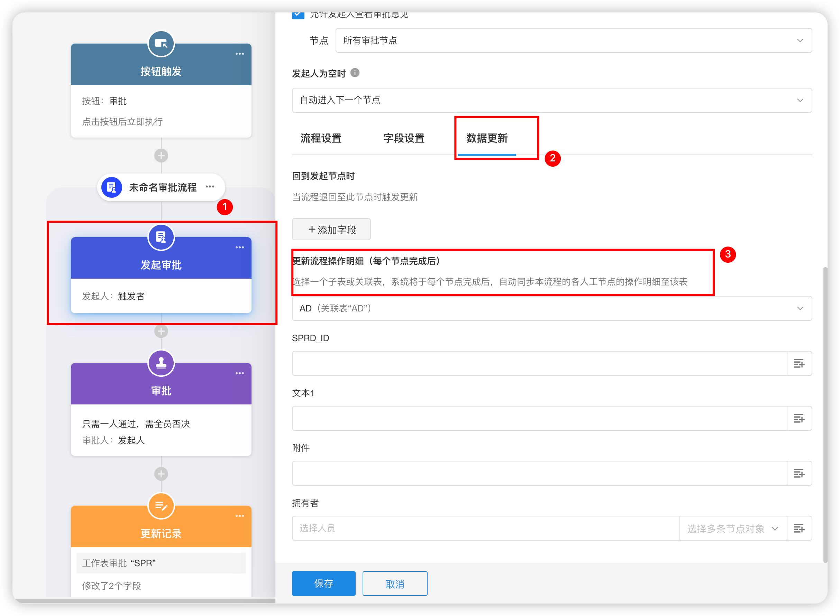
Task: Click field picker icon for SPRD_ID
Action: (x=799, y=363)
